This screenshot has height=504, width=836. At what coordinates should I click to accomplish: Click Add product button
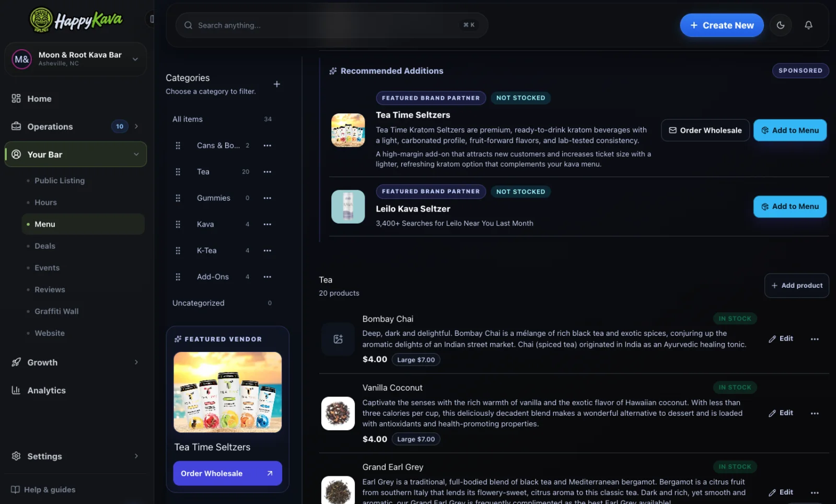(x=797, y=286)
